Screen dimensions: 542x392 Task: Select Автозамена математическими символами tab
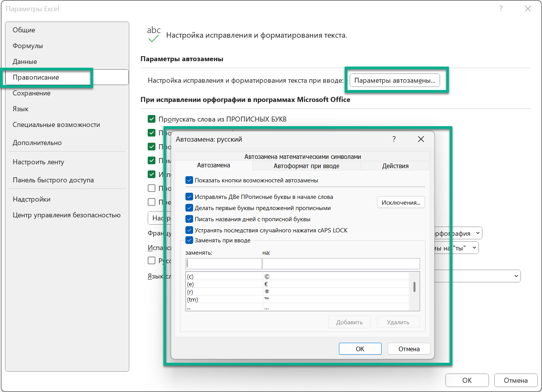tap(302, 157)
